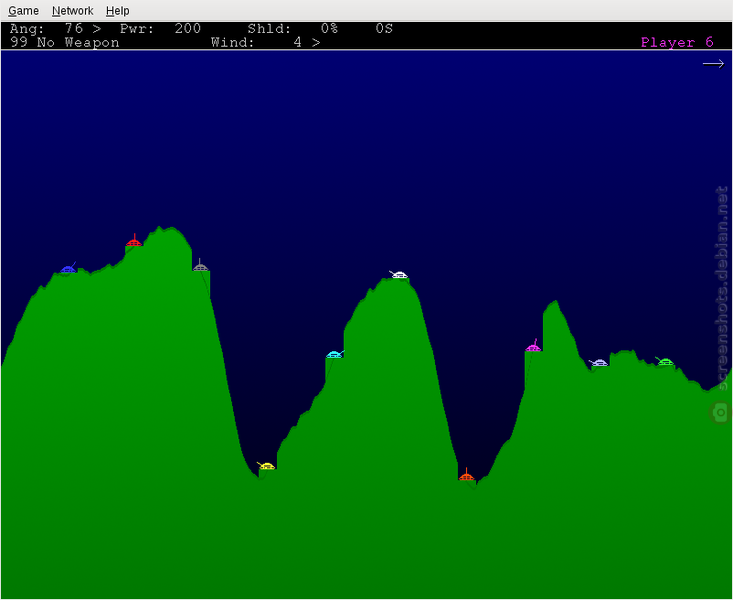Click the Shld: 0% shield readout
Viewport: 733px width, 600px height.
coord(293,29)
